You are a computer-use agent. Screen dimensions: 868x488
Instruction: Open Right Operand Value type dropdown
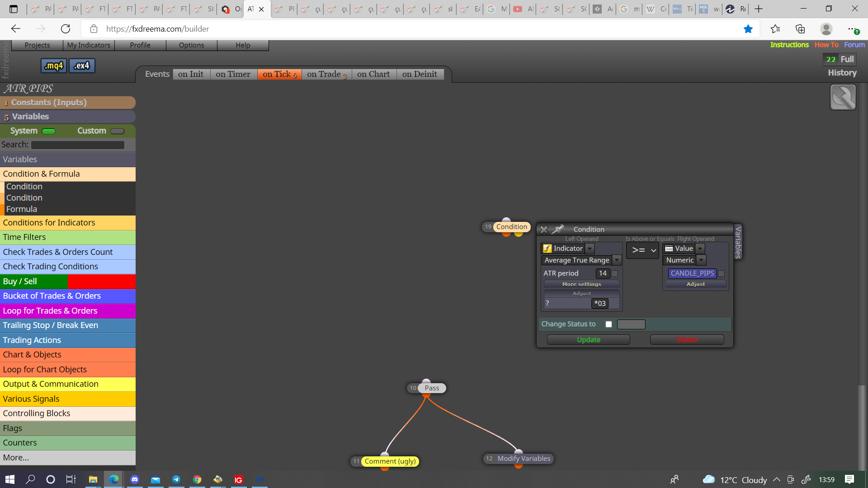tap(700, 249)
